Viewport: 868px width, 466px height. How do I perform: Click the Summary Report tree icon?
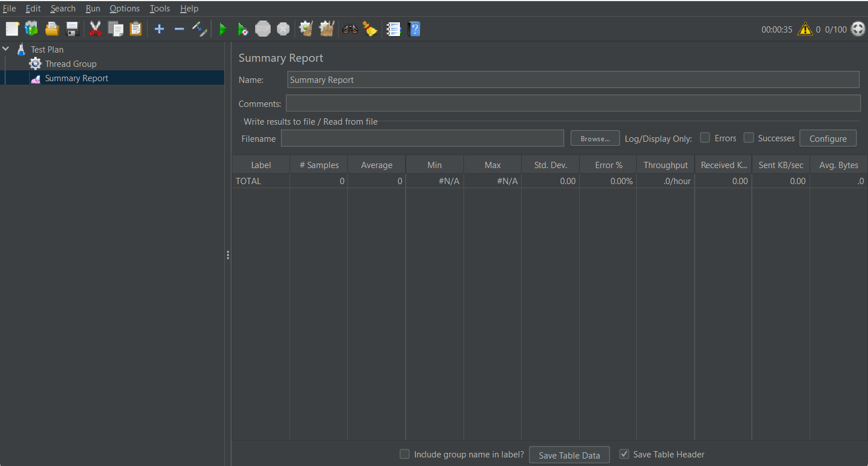35,78
